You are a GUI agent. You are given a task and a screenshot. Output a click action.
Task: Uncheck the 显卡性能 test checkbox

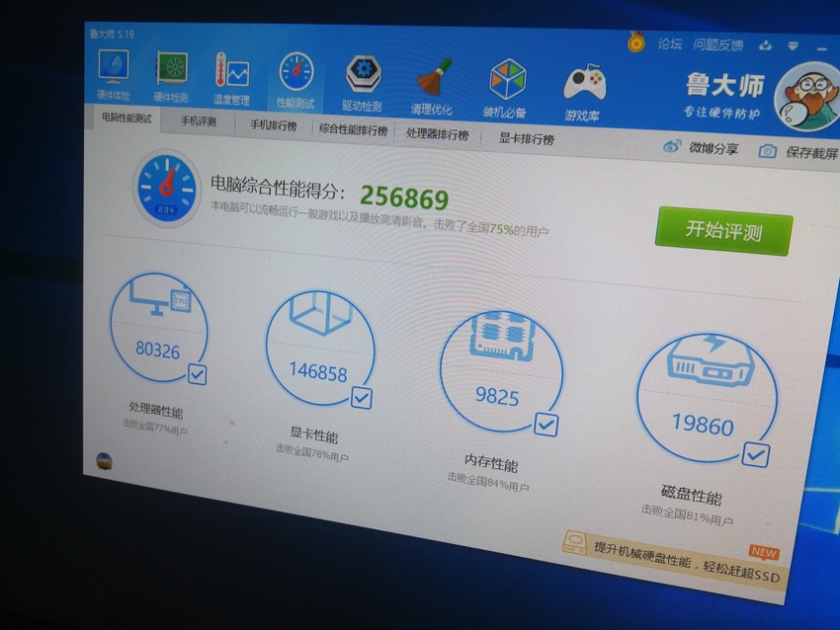pyautogui.click(x=362, y=398)
